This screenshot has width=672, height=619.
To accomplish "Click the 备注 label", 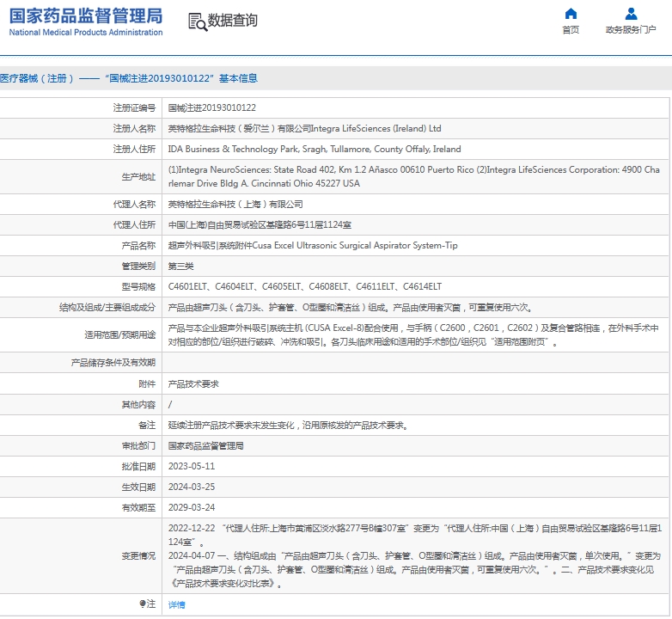I will coord(147,426).
